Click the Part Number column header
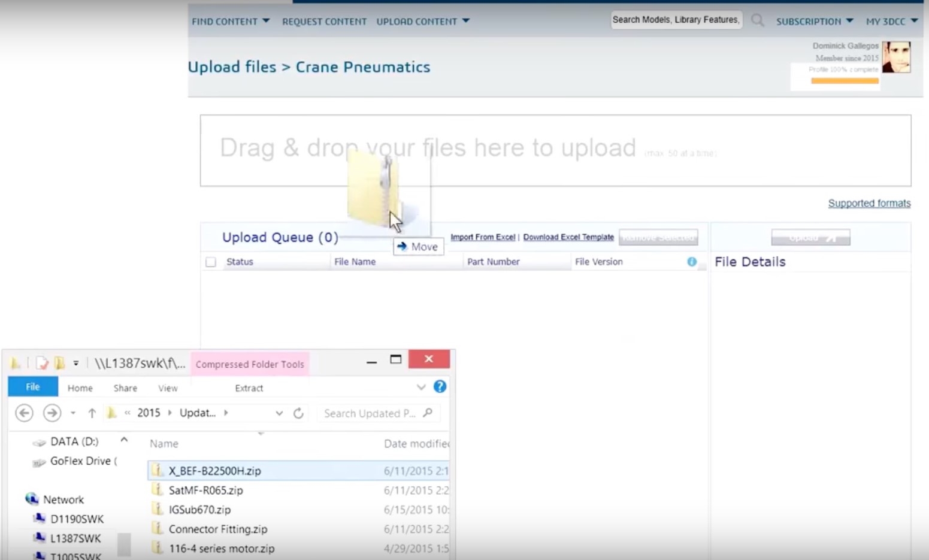Image resolution: width=929 pixels, height=560 pixels. pos(493,262)
